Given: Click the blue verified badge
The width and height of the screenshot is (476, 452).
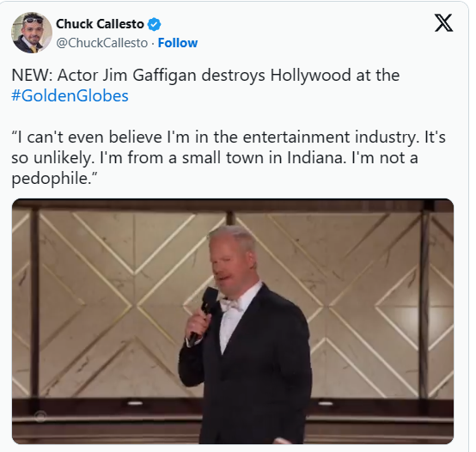Looking at the screenshot, I should point(154,24).
